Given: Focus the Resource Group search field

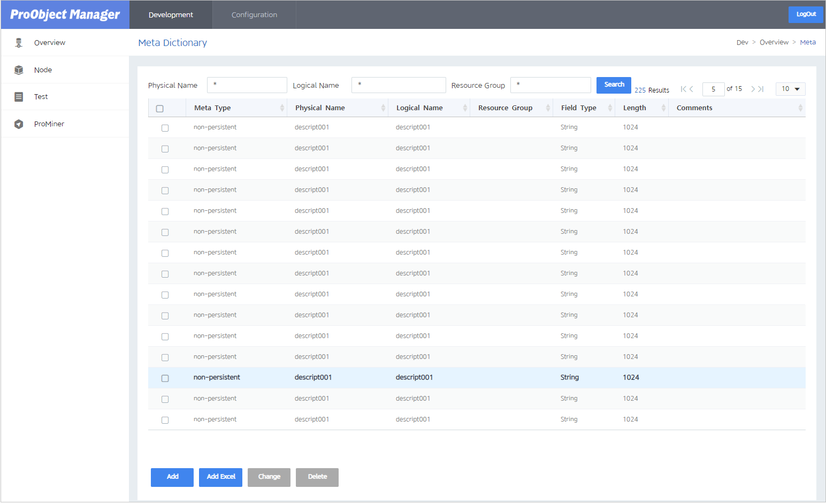Looking at the screenshot, I should 550,85.
